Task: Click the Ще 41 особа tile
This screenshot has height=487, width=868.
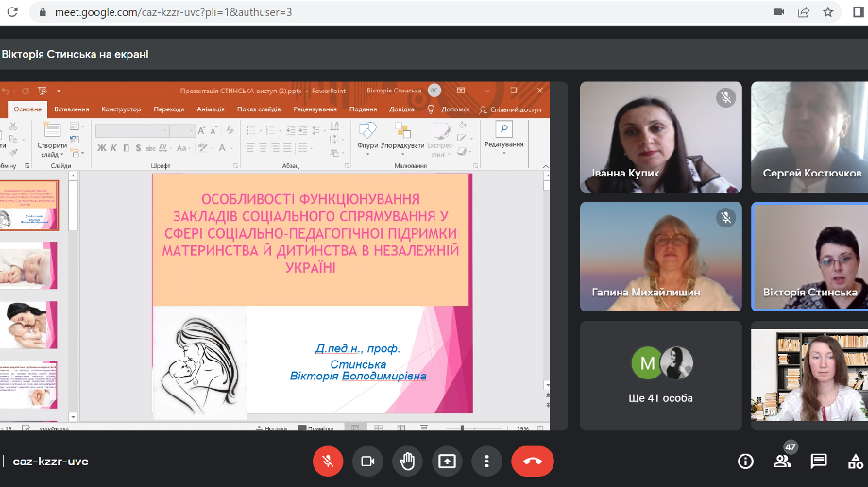Action: click(x=660, y=376)
